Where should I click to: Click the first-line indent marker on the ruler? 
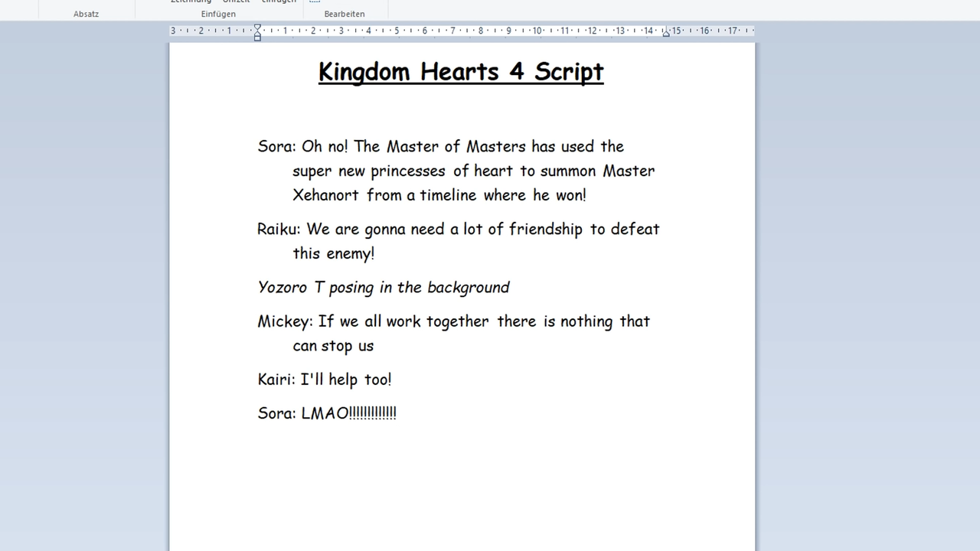pos(257,28)
